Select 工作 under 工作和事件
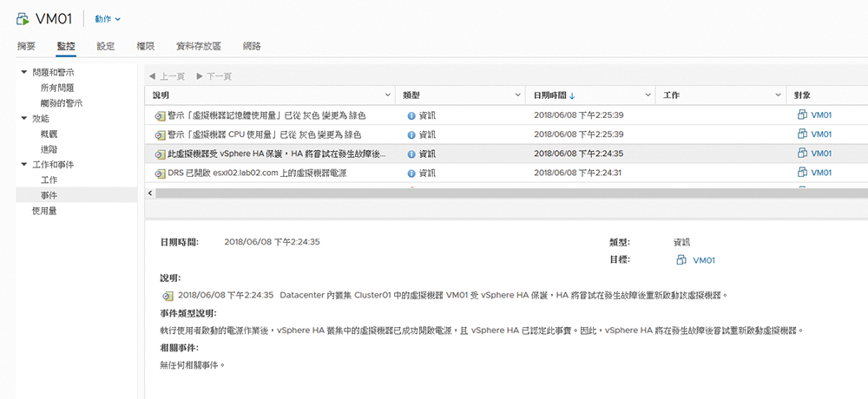Viewport: 868px width, 399px height. (49, 180)
